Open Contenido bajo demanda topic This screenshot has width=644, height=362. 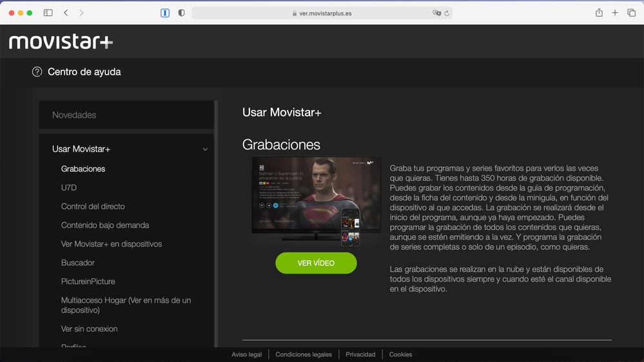click(x=104, y=225)
